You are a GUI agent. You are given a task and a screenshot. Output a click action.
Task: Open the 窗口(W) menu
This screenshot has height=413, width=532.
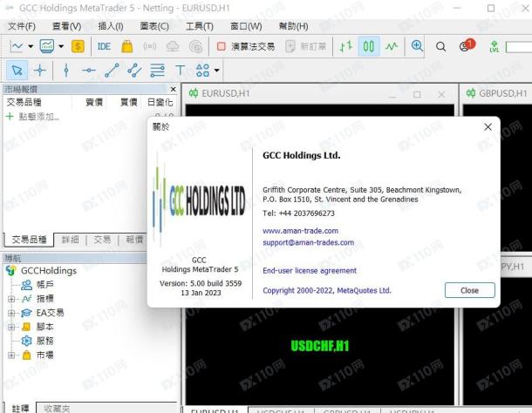coord(246,26)
